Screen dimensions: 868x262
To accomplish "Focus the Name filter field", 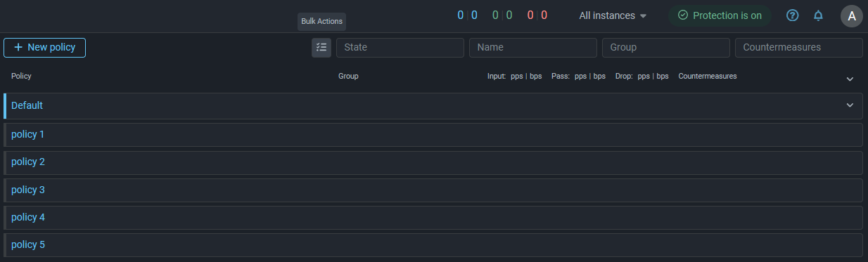I will pos(533,48).
